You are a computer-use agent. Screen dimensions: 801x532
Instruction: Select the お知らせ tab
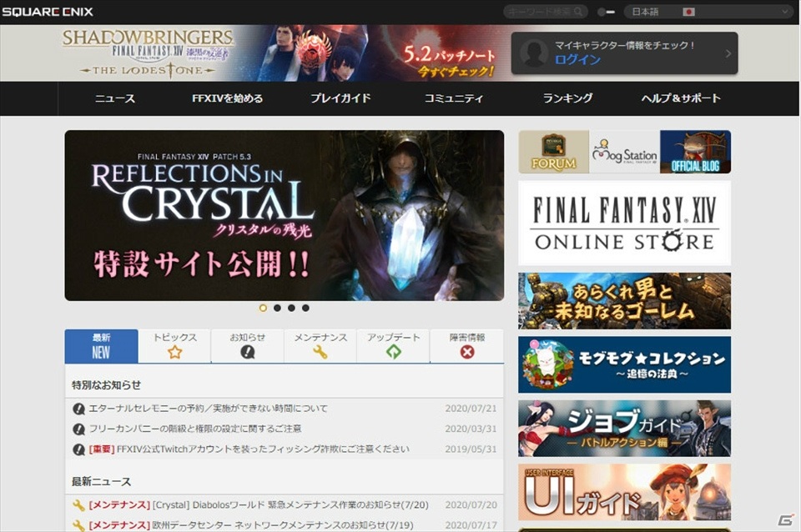pos(248,346)
